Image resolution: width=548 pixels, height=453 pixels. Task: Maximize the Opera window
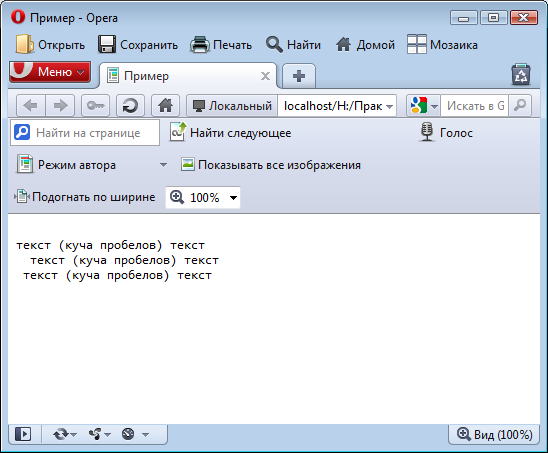point(493,17)
